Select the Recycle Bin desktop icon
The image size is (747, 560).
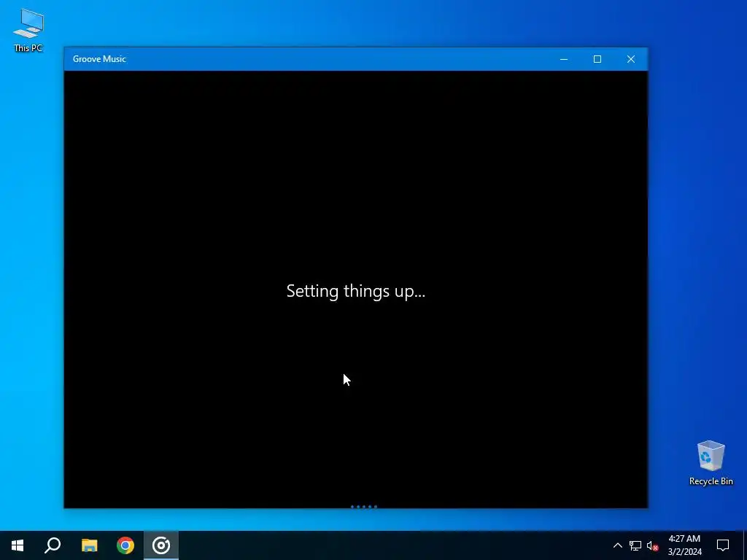point(711,463)
